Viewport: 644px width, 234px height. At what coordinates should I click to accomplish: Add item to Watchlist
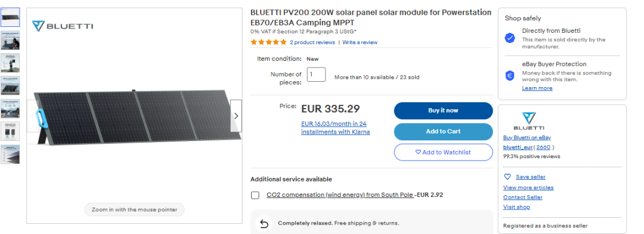pyautogui.click(x=443, y=152)
